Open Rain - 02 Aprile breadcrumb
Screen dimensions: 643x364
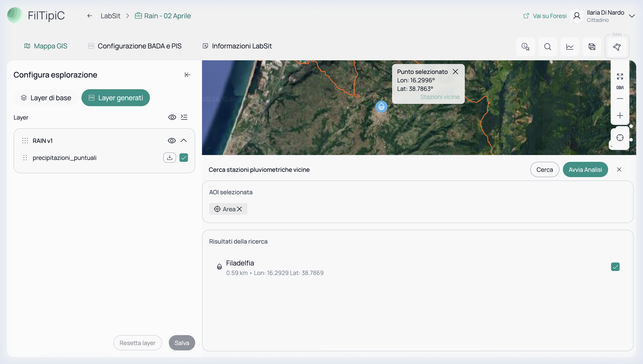(x=163, y=16)
